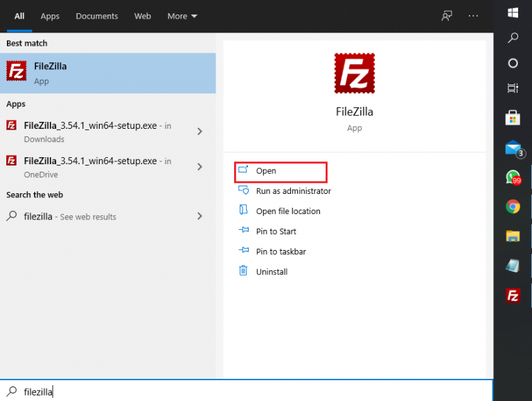Open FileZilla_3.54.1_win64-setup.exe in OneDrive

point(108,167)
